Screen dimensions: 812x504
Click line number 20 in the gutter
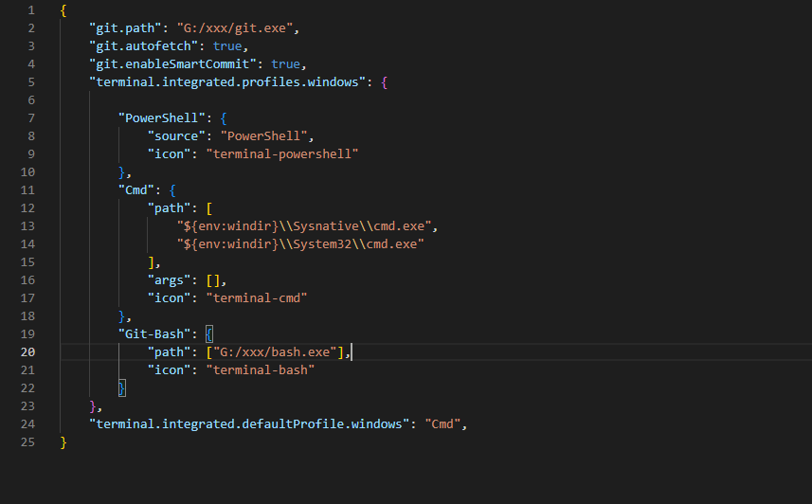pyautogui.click(x=27, y=351)
